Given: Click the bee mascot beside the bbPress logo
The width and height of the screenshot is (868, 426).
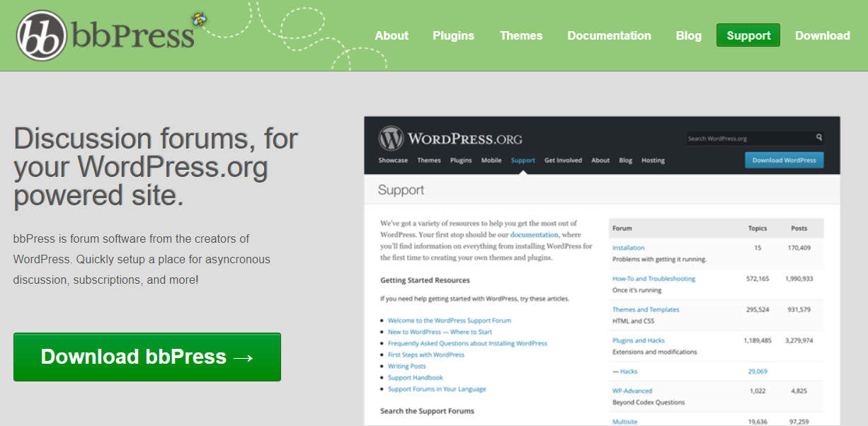Looking at the screenshot, I should (199, 18).
